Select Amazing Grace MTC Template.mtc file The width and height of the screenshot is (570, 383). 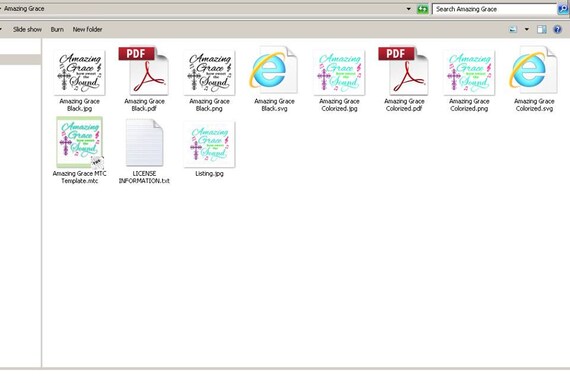click(80, 142)
